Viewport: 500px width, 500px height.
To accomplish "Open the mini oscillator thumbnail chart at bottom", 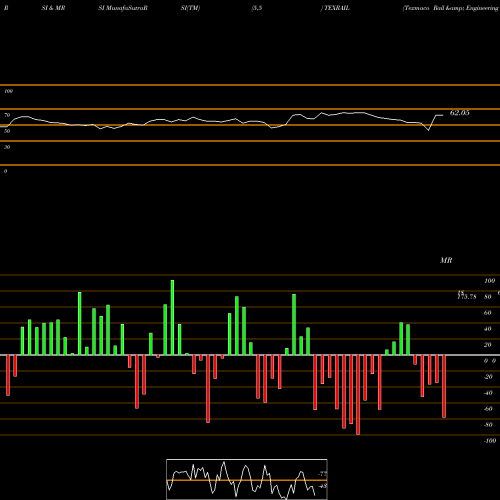I will pyautogui.click(x=247, y=479).
